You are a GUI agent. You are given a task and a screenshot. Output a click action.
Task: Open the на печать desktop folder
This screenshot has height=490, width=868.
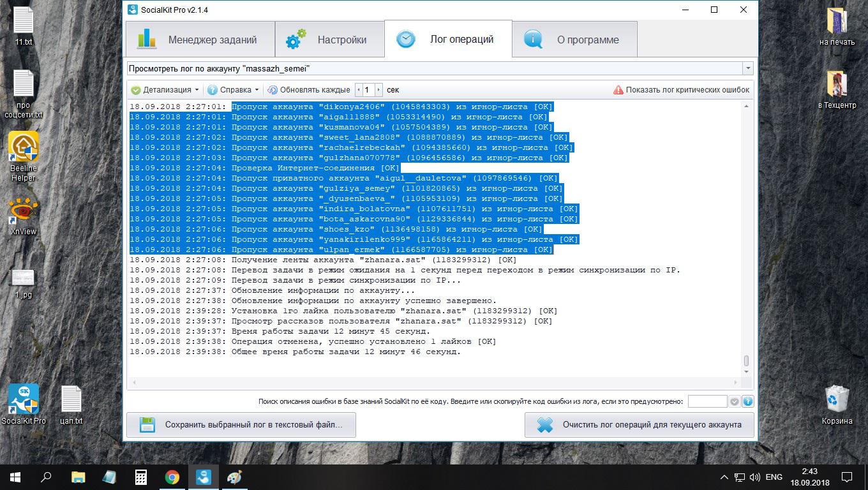click(837, 26)
